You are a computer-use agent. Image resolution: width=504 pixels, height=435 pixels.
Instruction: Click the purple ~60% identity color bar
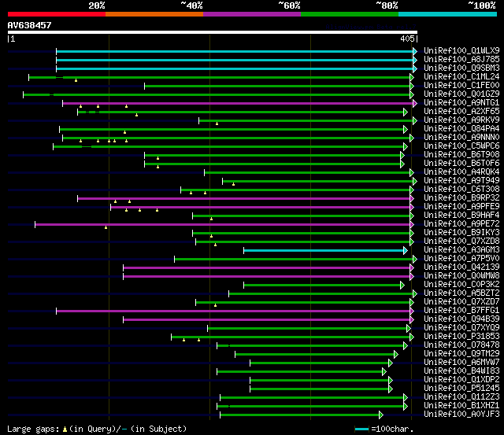tap(252, 14)
